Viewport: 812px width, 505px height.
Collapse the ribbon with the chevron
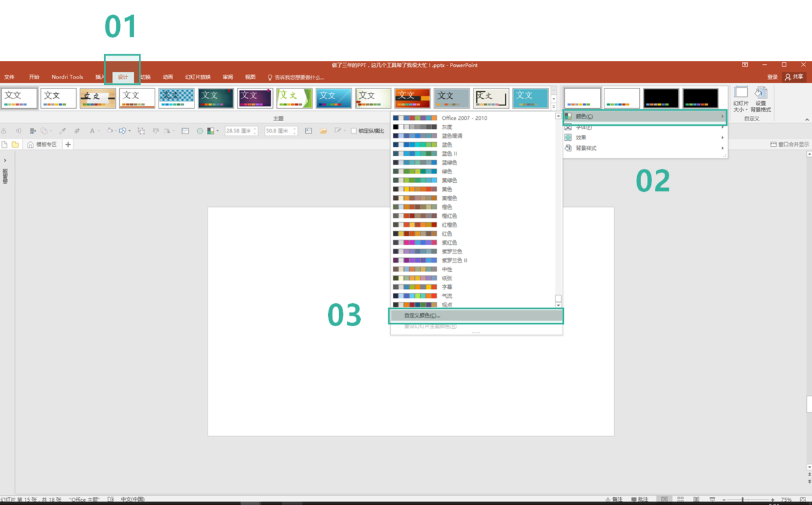pos(807,120)
